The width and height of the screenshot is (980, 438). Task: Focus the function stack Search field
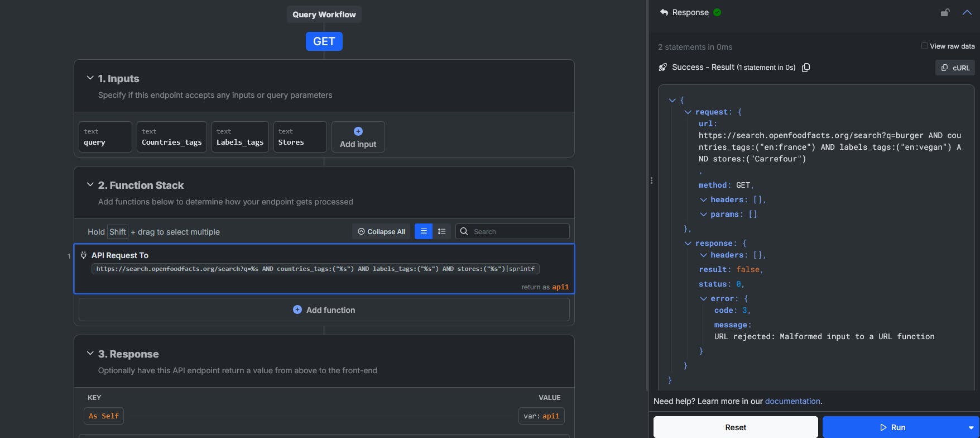coord(512,231)
